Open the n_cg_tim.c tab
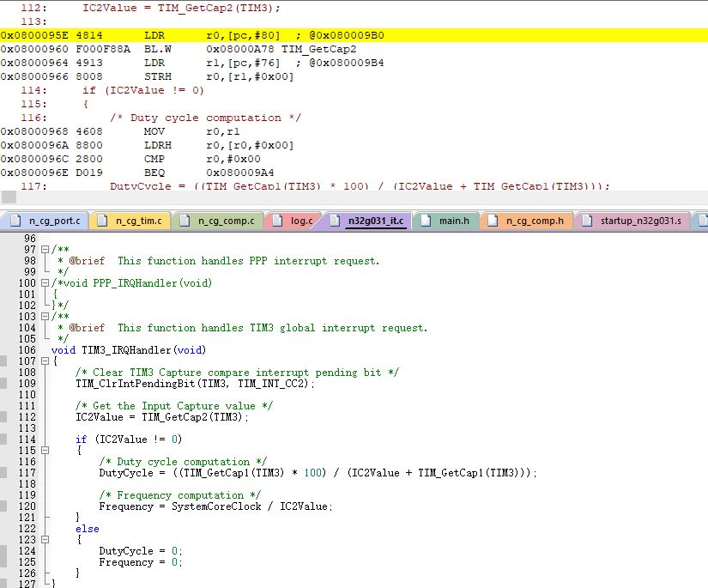Screen dimensions: 708x588 130,221
